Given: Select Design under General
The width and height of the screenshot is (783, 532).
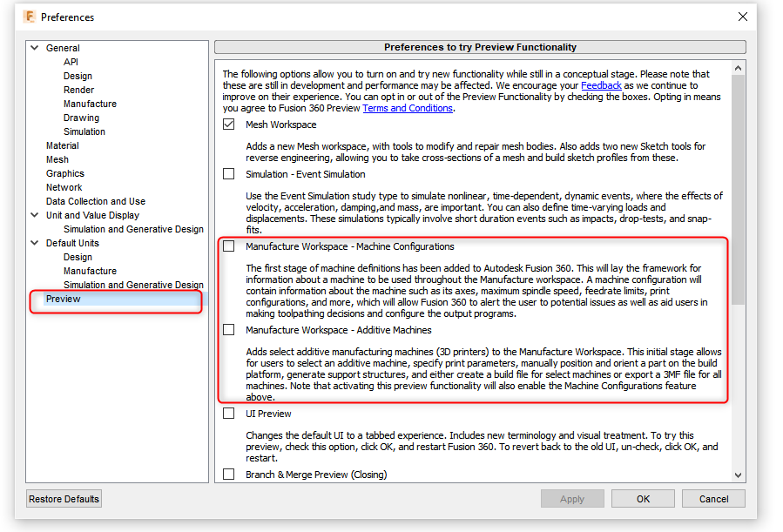Looking at the screenshot, I should point(78,76).
